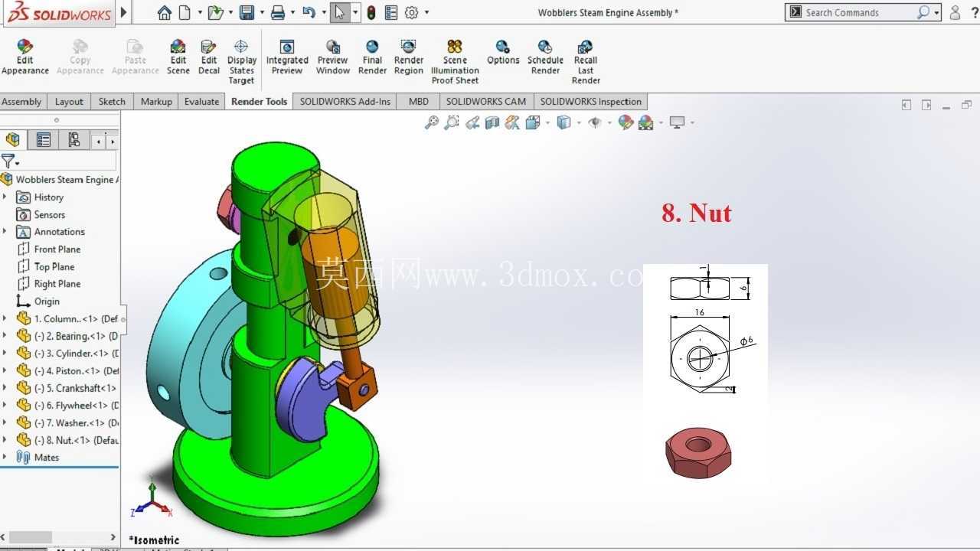Expand the Mates folder
The width and height of the screenshot is (980, 551).
coord(5,458)
